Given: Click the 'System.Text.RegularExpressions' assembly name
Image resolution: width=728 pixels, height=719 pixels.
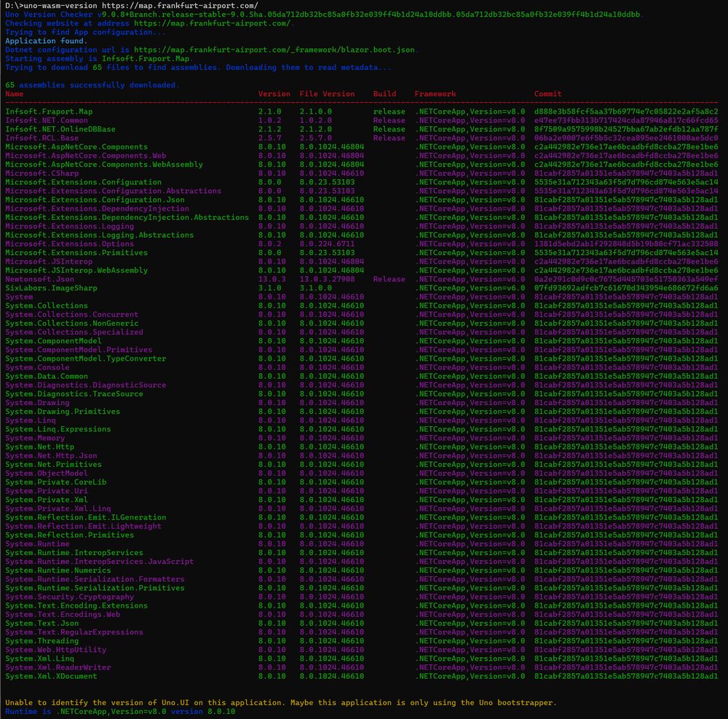Looking at the screenshot, I should pyautogui.click(x=74, y=632).
